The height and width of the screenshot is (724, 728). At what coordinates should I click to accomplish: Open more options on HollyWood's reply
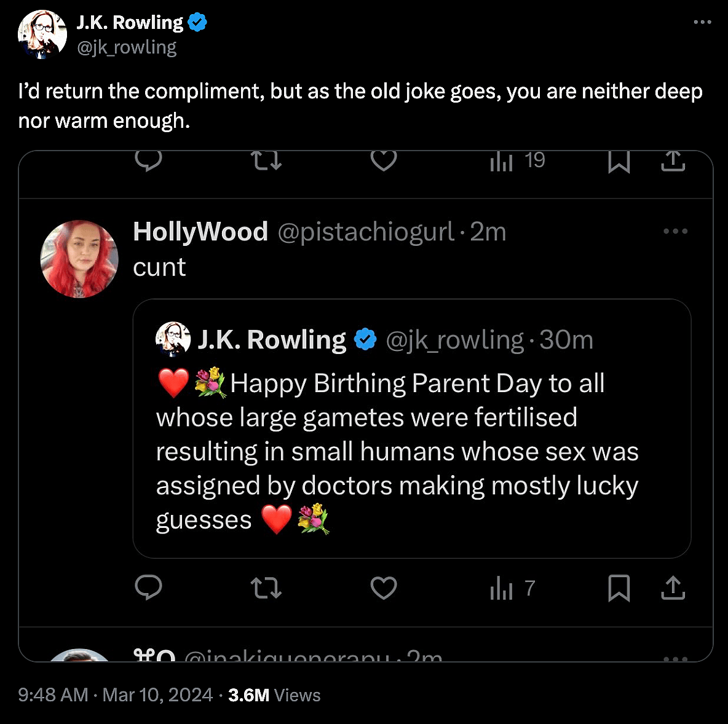tap(675, 231)
